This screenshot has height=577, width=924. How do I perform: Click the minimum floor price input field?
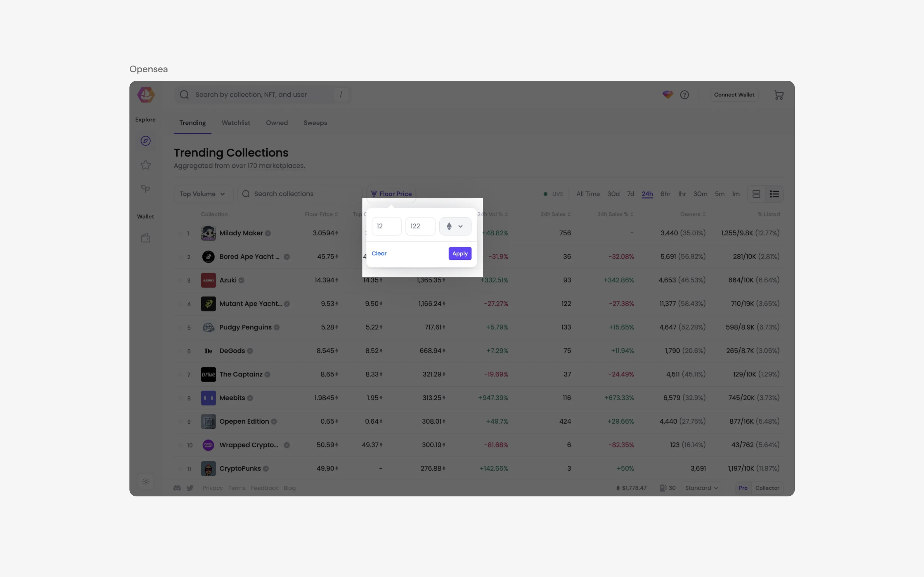tap(386, 226)
